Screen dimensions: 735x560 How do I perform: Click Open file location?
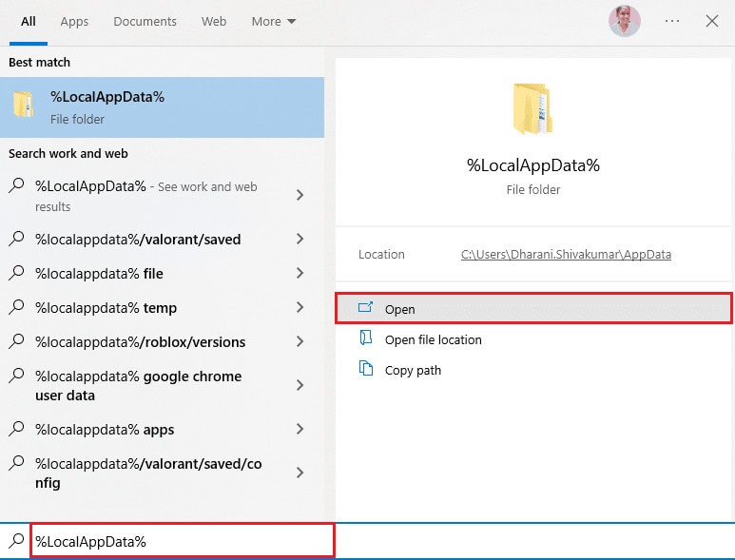pyautogui.click(x=434, y=339)
